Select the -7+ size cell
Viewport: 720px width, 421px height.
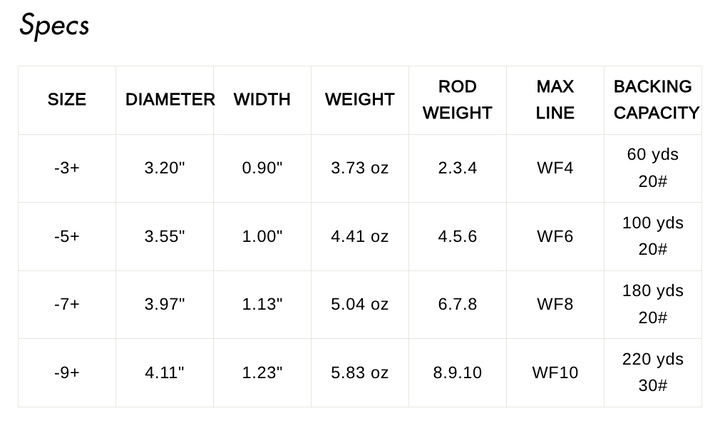click(x=67, y=304)
